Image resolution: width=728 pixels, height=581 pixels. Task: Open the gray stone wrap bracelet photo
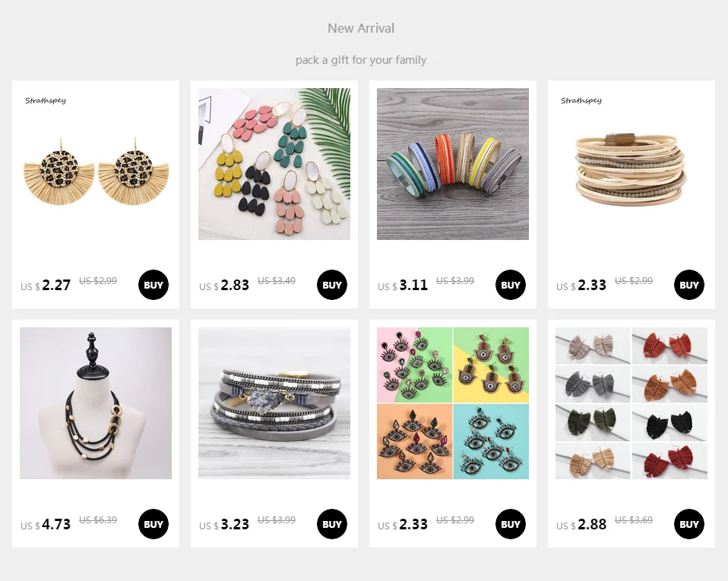pos(274,403)
